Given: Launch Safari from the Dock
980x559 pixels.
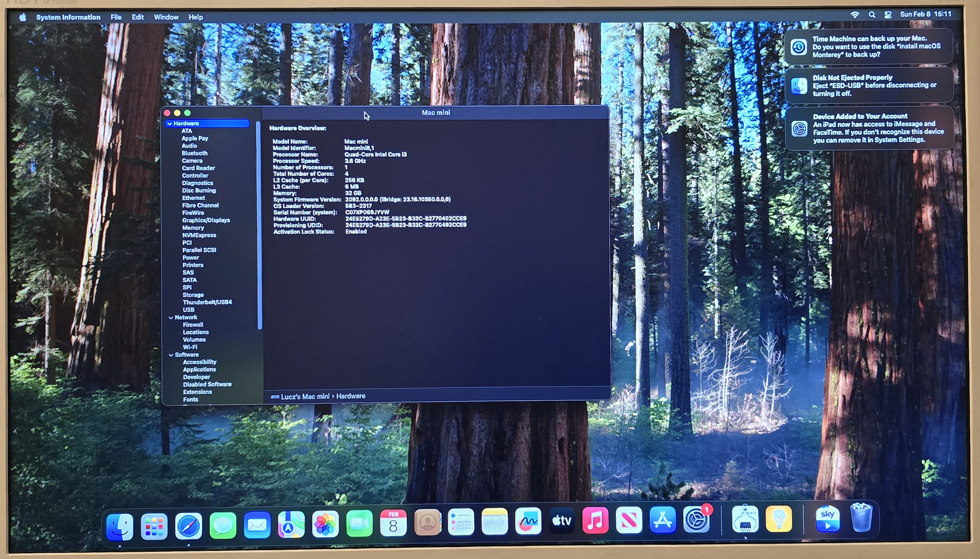Looking at the screenshot, I should coord(188,526).
